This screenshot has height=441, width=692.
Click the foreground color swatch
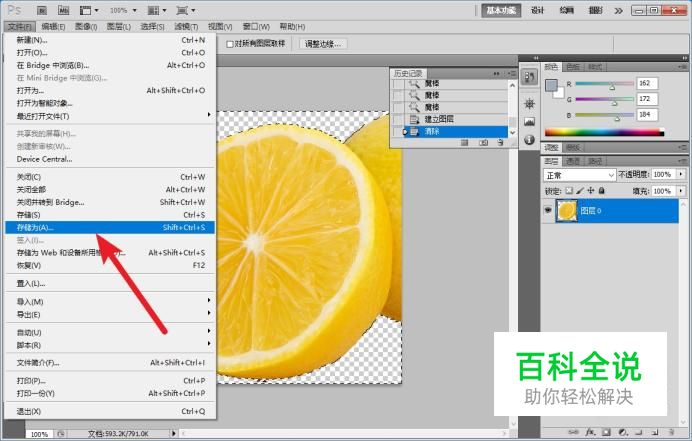(551, 85)
